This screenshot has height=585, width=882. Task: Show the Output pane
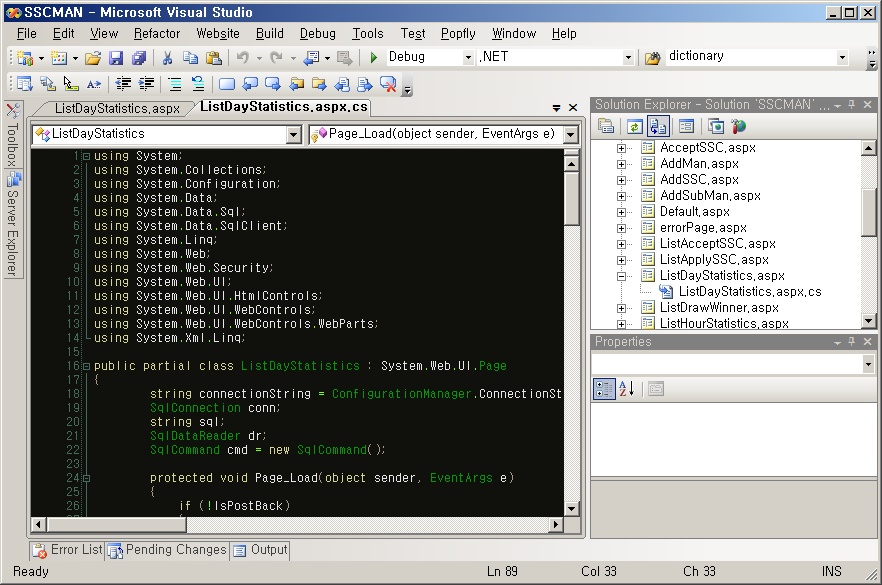click(260, 550)
